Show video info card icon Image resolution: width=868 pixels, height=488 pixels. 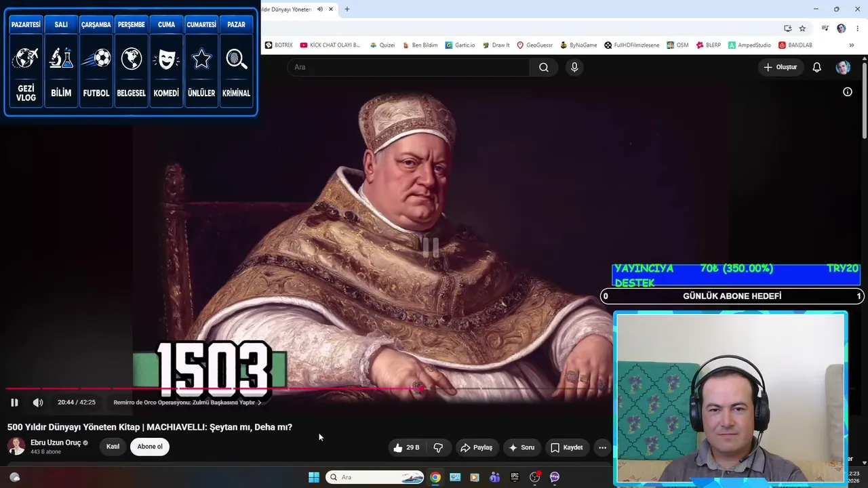pos(848,91)
